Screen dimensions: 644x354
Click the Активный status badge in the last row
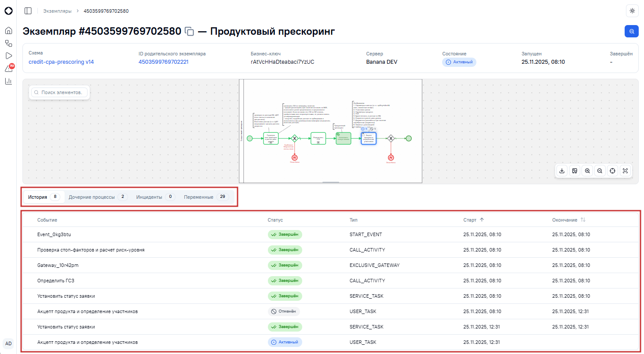point(285,342)
